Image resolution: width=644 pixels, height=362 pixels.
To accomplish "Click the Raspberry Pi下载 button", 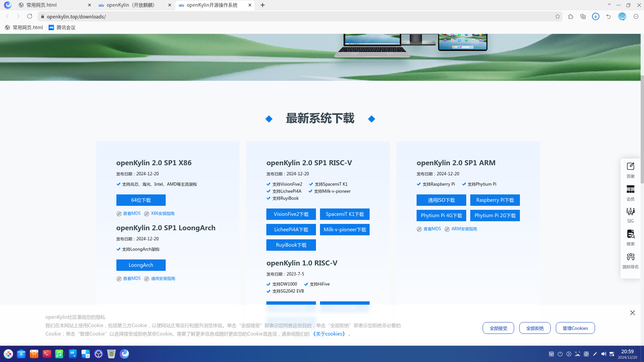I will [495, 200].
